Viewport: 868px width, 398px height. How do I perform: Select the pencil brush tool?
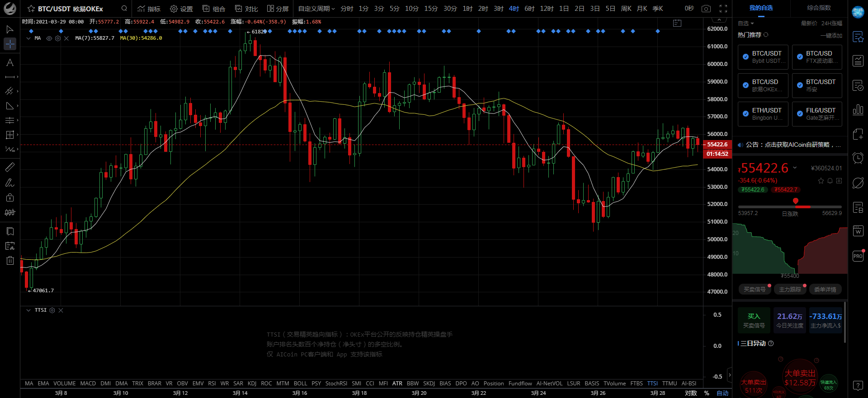[x=9, y=183]
